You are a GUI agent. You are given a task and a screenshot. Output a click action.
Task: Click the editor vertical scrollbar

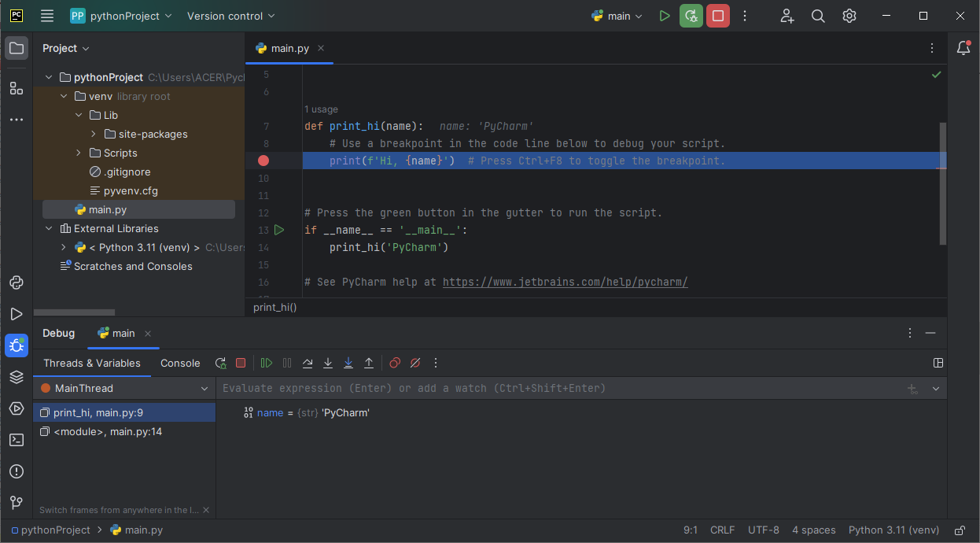pos(943,183)
